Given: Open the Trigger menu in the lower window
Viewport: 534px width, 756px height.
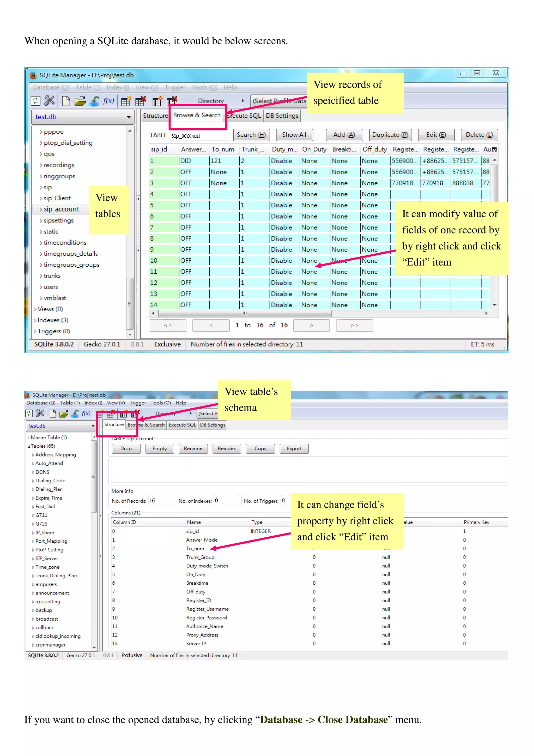Looking at the screenshot, I should pos(138,403).
